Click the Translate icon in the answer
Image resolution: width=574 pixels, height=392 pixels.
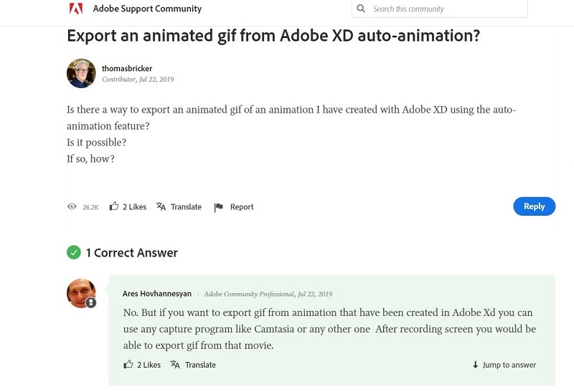(175, 365)
